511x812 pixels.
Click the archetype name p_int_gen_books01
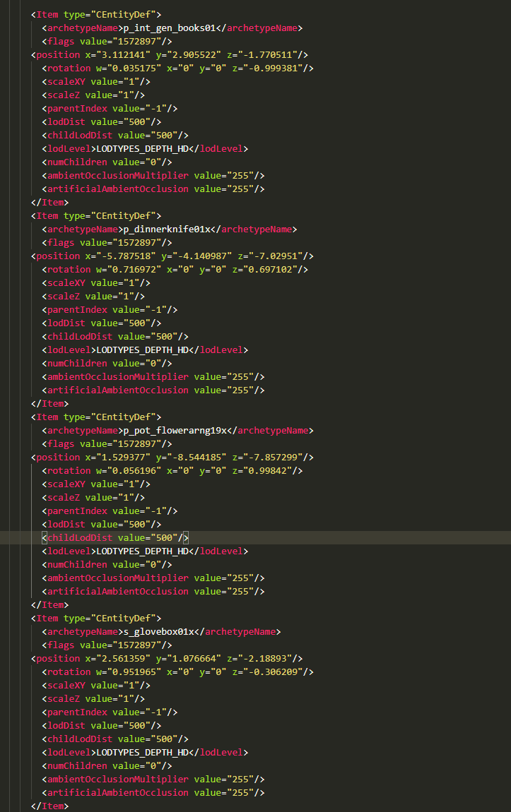(x=170, y=28)
